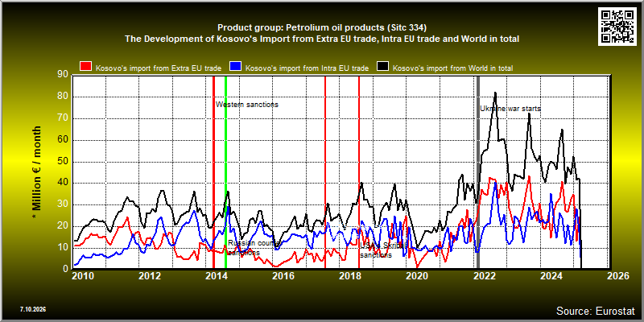644x322 pixels.
Task: Click the black World in total legend swatch
Action: pos(383,67)
